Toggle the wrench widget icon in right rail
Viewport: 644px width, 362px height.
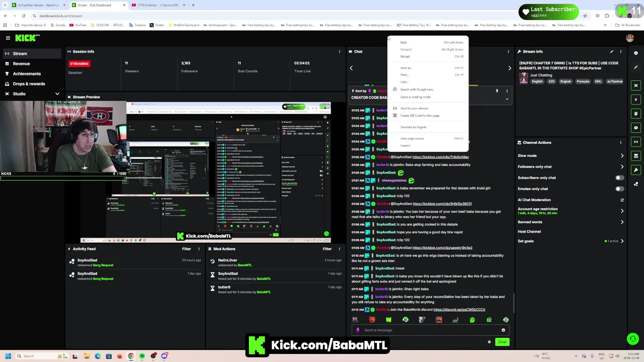pyautogui.click(x=636, y=170)
